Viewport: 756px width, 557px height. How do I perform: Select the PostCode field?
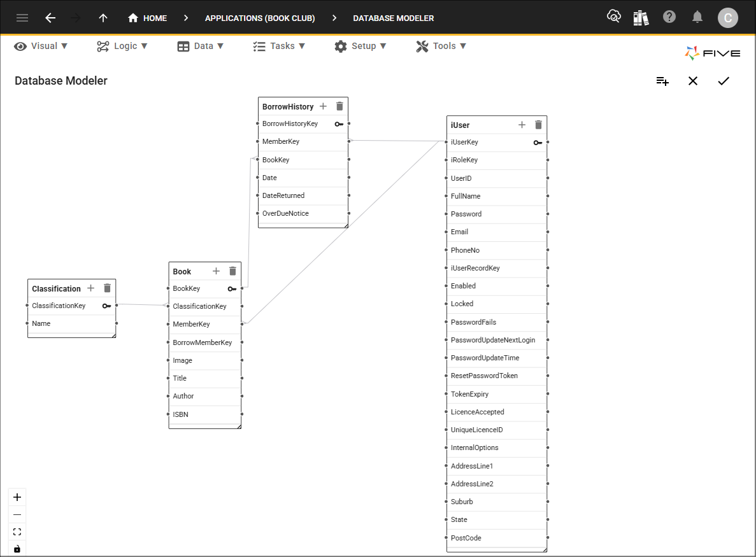point(497,538)
